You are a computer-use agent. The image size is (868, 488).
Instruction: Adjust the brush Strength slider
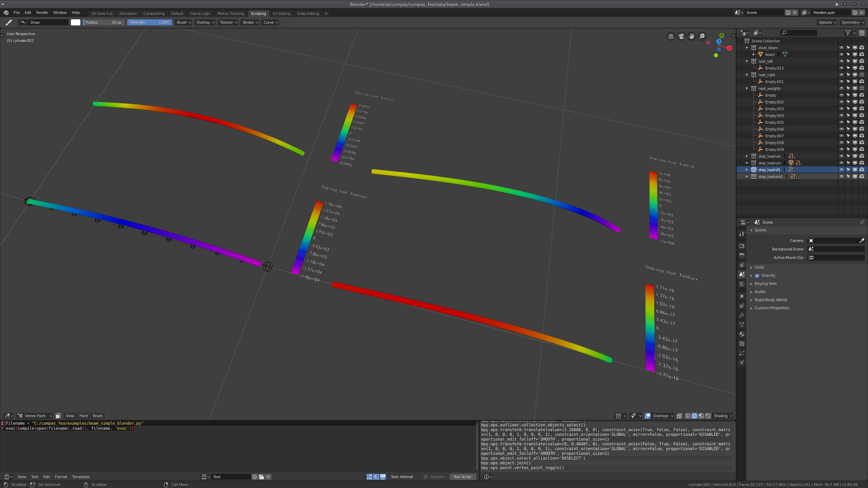pos(149,22)
